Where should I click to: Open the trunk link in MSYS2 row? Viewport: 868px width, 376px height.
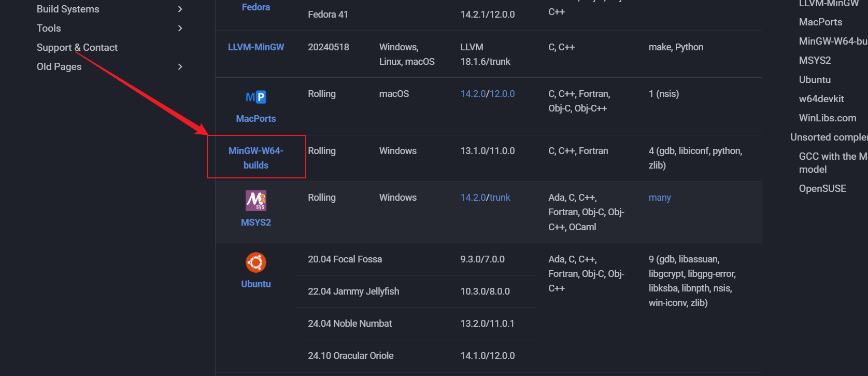coord(500,198)
